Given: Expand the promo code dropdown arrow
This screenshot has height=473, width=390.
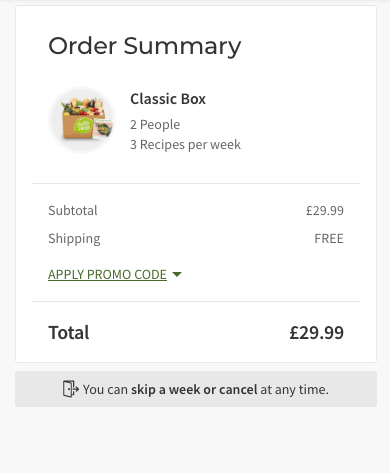Looking at the screenshot, I should click(177, 274).
